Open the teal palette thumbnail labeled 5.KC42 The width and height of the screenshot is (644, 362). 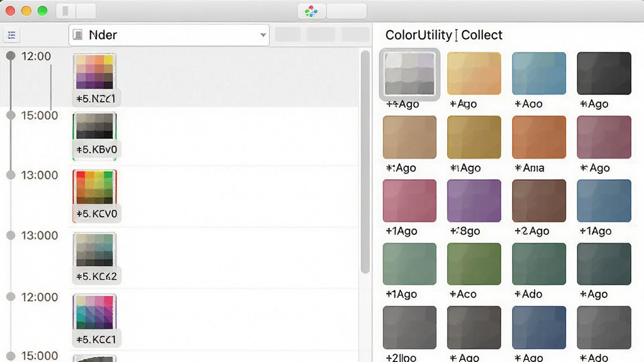click(95, 250)
